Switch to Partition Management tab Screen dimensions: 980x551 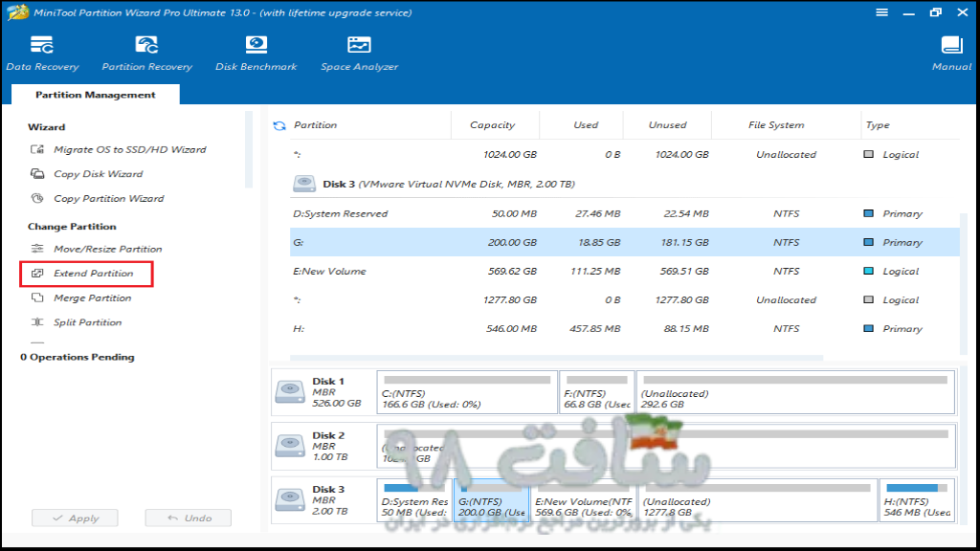(96, 95)
